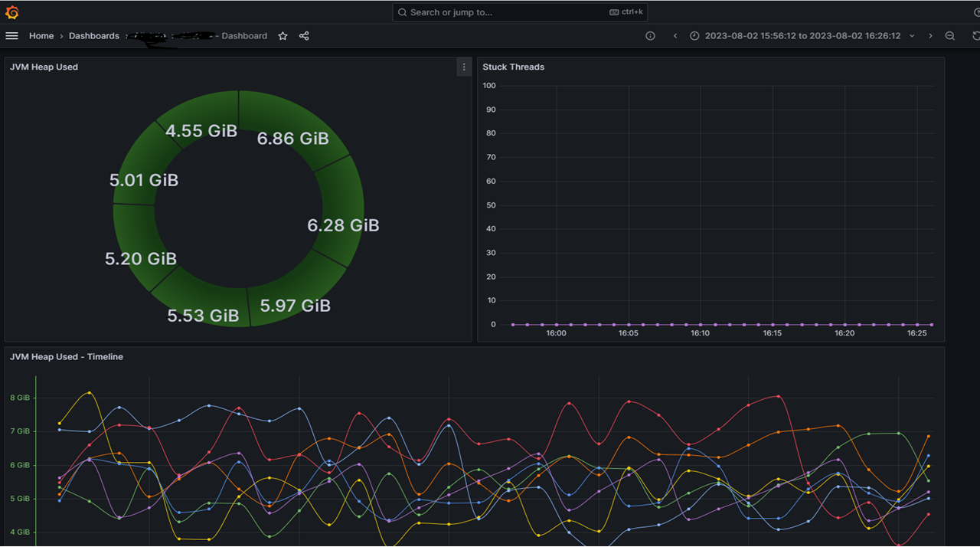
Task: Share the dashboard using the share icon
Action: (x=303, y=35)
